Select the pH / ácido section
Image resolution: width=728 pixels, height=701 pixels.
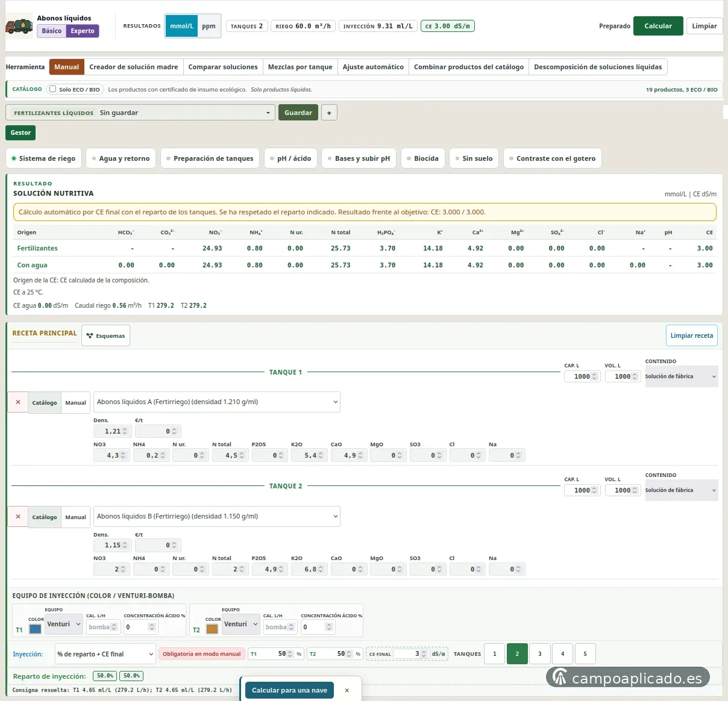290,158
